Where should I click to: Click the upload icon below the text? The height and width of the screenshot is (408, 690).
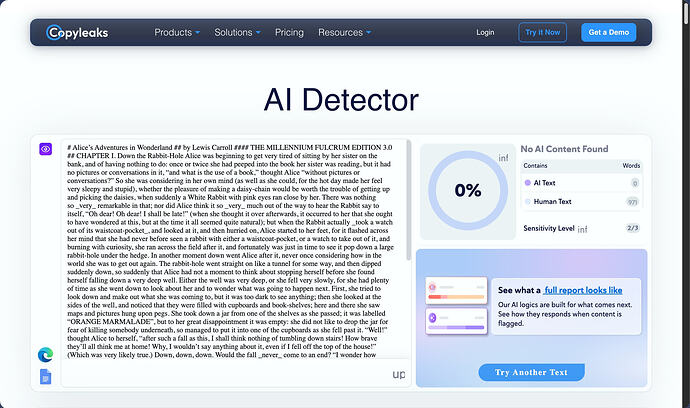(x=399, y=374)
